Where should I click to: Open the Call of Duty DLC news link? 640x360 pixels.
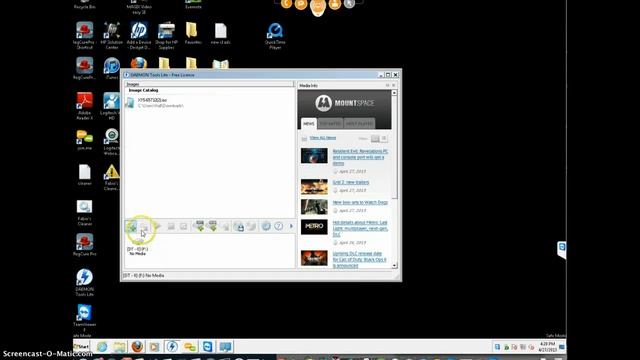tap(359, 260)
